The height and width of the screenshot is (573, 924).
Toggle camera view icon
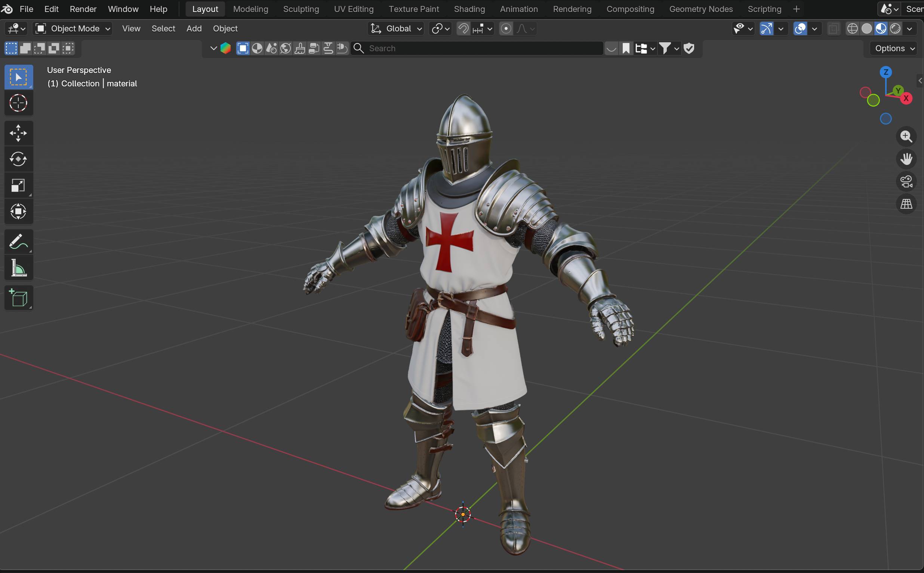pos(906,181)
